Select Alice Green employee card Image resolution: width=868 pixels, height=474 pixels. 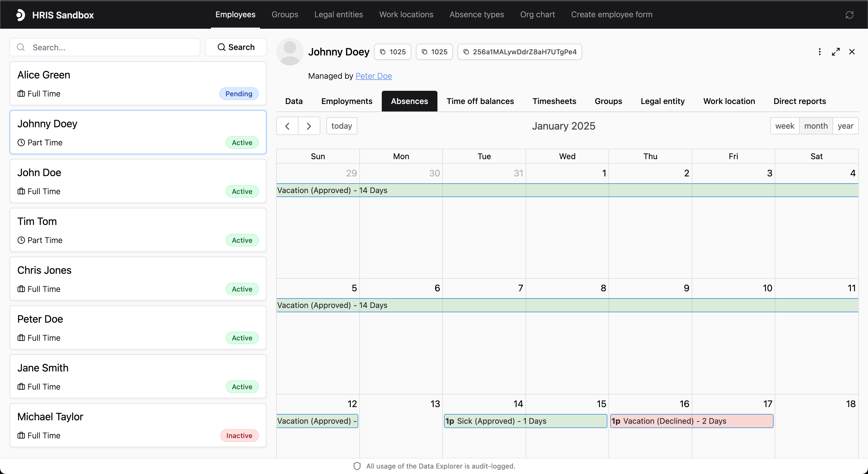point(138,84)
